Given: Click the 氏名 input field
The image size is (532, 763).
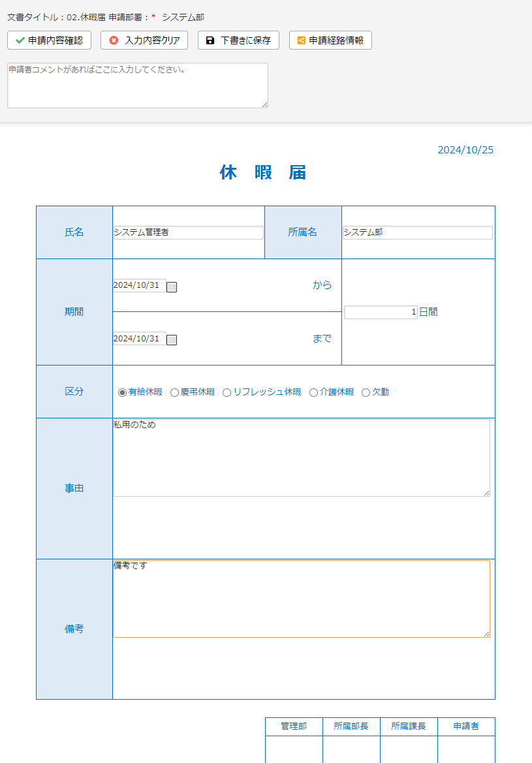Looking at the screenshot, I should click(189, 232).
